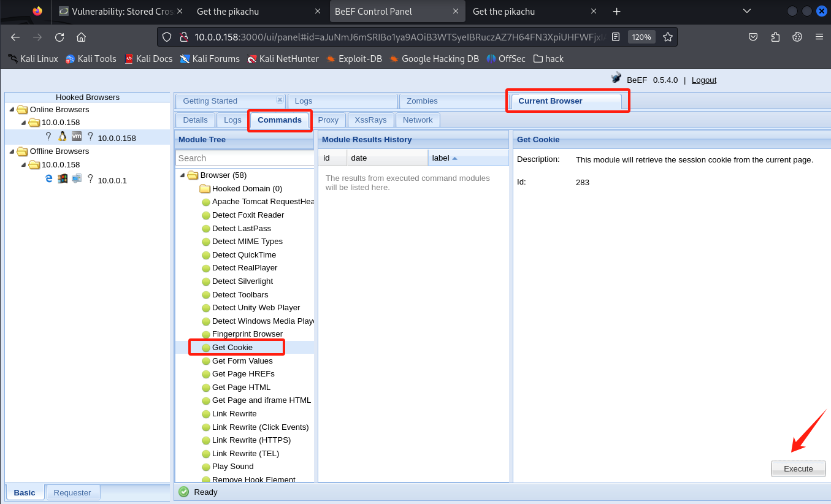Click the Offline Browsers folder icon

pos(23,151)
